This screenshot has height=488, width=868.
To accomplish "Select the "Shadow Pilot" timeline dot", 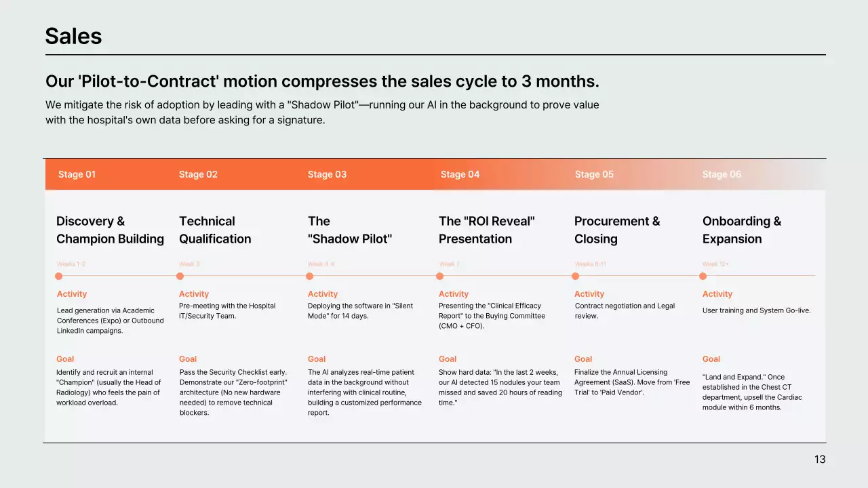I will point(310,276).
